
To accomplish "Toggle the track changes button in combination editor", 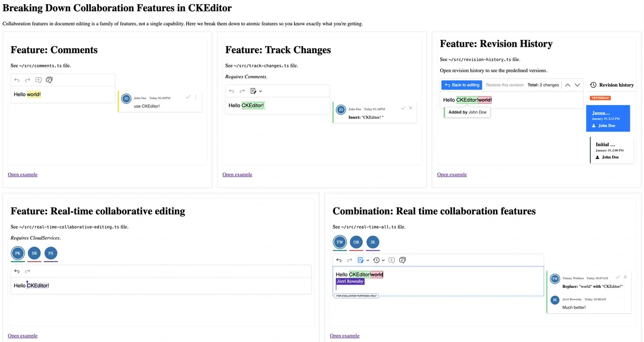I will tap(361, 260).
